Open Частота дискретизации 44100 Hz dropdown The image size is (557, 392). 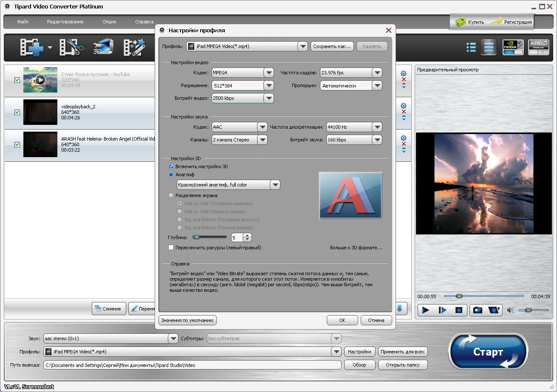377,127
